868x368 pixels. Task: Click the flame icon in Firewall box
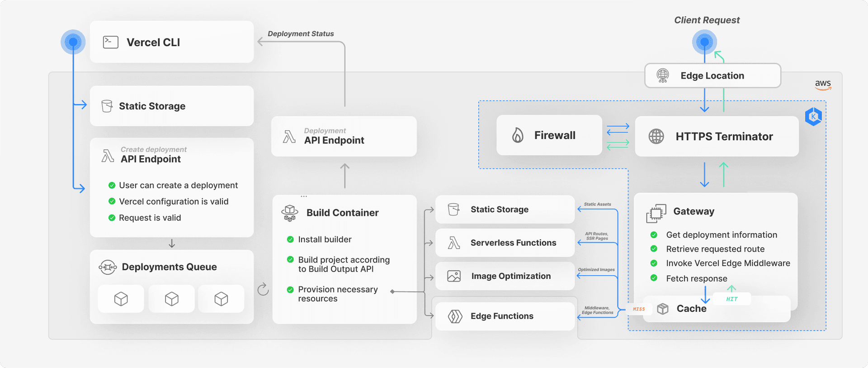[x=518, y=135]
